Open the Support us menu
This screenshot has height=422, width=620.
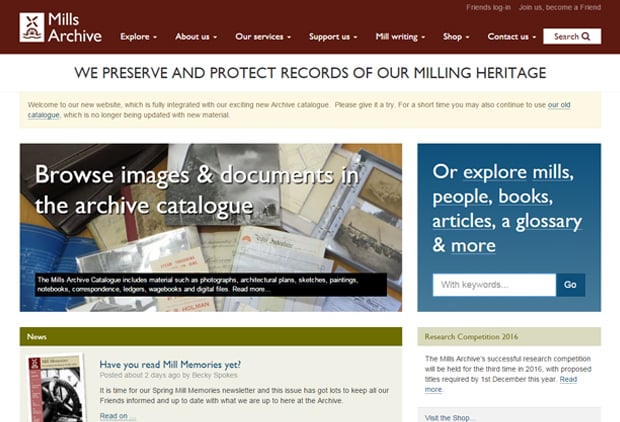click(x=333, y=37)
